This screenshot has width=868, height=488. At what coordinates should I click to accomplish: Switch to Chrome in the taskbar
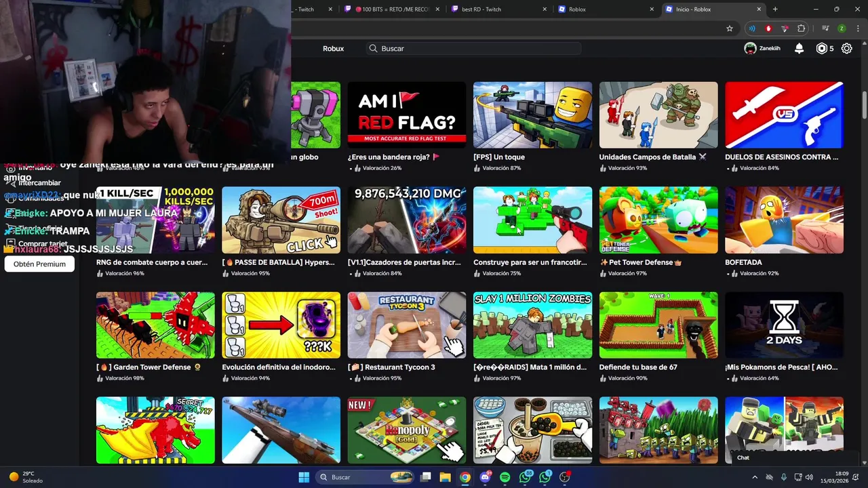click(x=465, y=477)
